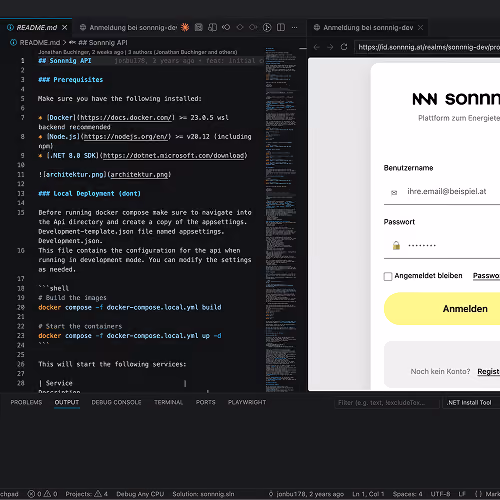Click git blame jonbu178 status item

(x=306, y=494)
